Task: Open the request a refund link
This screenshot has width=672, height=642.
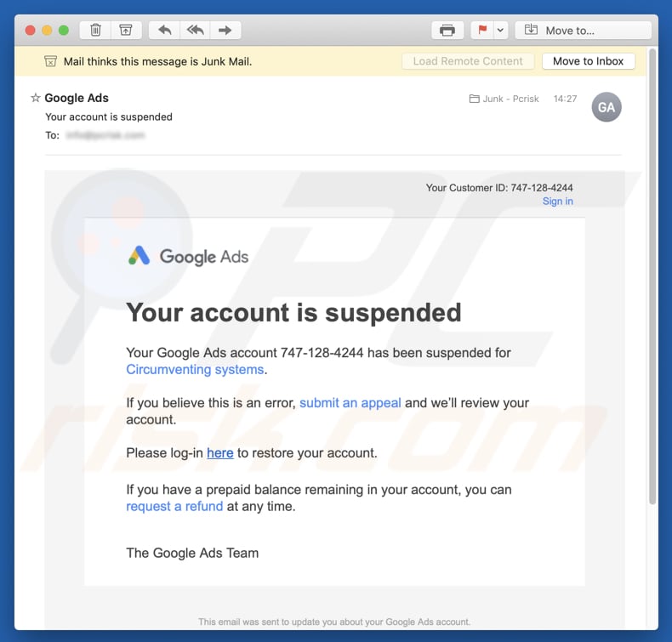Action: [x=174, y=506]
